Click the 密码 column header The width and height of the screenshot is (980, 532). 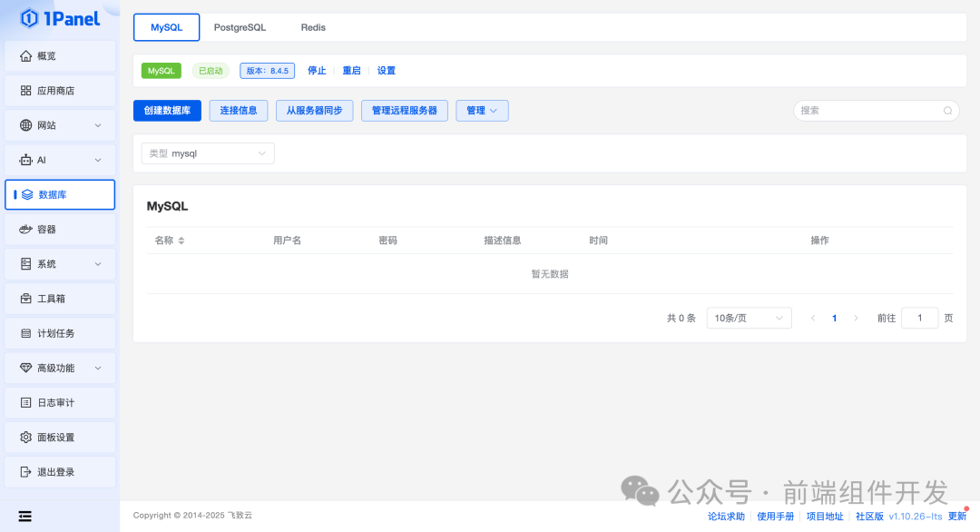tap(388, 241)
